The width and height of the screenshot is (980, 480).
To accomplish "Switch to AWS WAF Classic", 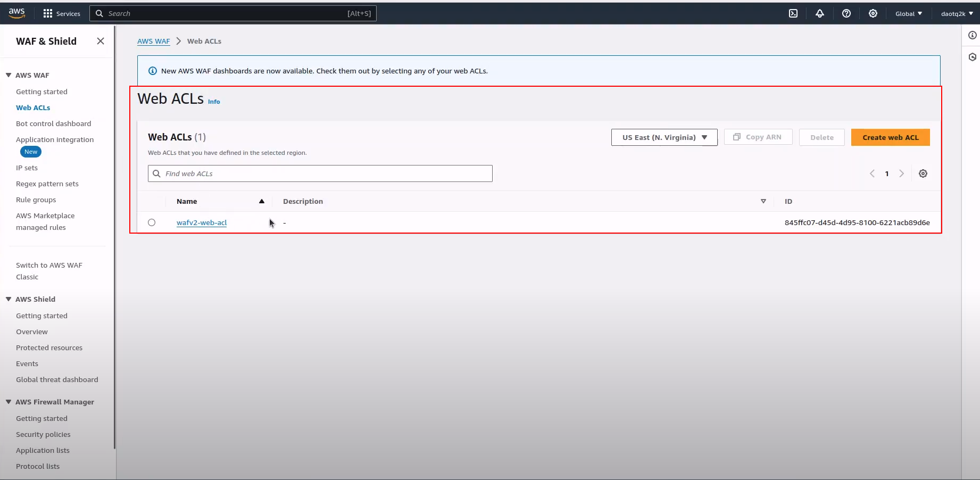I will (x=49, y=271).
